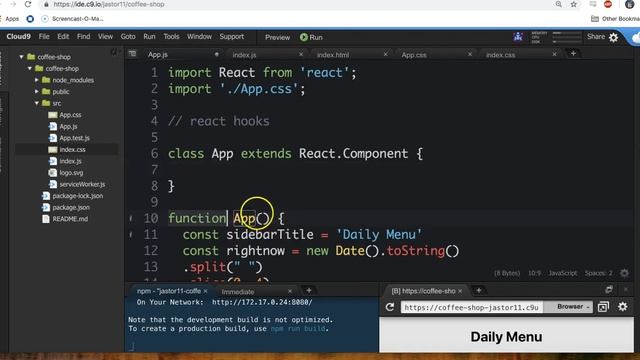The image size is (640, 360).
Task: Open Cloud9 preferences gear icon
Action: tap(613, 38)
